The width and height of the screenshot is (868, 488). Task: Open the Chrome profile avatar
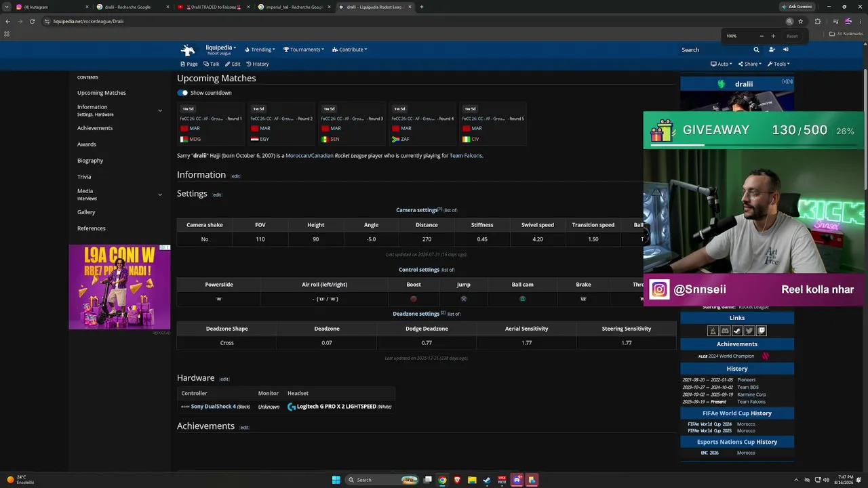click(x=848, y=21)
